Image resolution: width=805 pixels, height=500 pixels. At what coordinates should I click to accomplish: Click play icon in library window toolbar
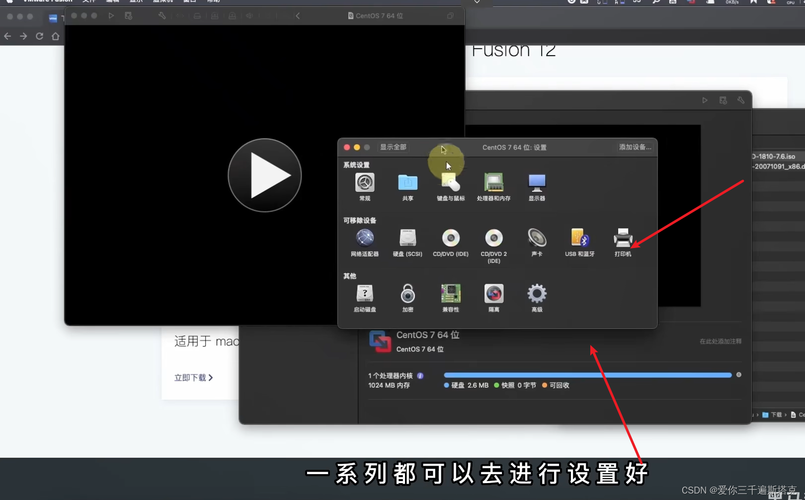(705, 100)
